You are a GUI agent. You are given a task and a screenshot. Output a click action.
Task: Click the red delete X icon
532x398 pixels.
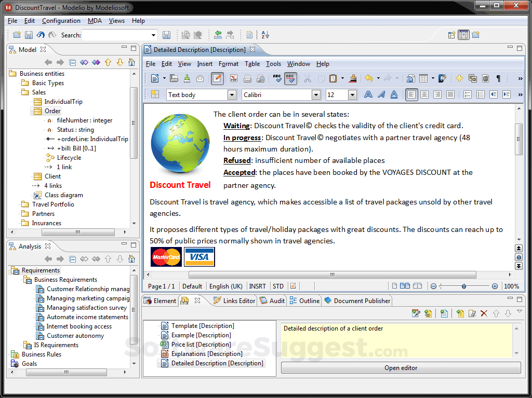484,313
